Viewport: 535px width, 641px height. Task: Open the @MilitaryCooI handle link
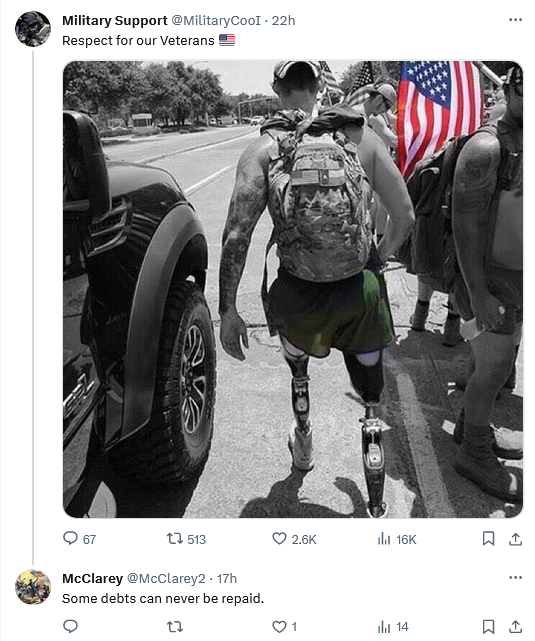tap(216, 20)
